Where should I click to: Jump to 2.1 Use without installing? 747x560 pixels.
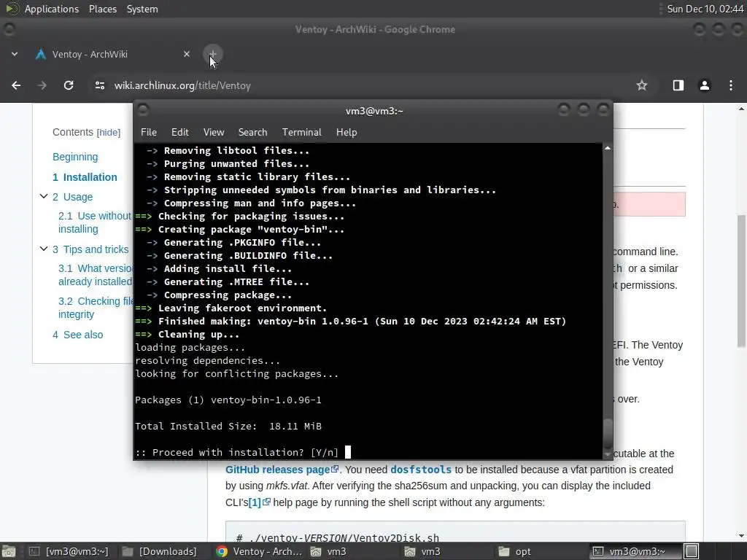(x=95, y=222)
